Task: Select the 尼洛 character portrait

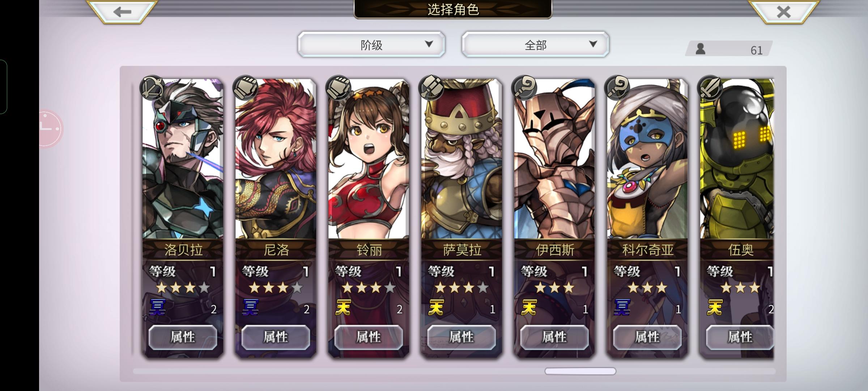Action: pos(276,159)
